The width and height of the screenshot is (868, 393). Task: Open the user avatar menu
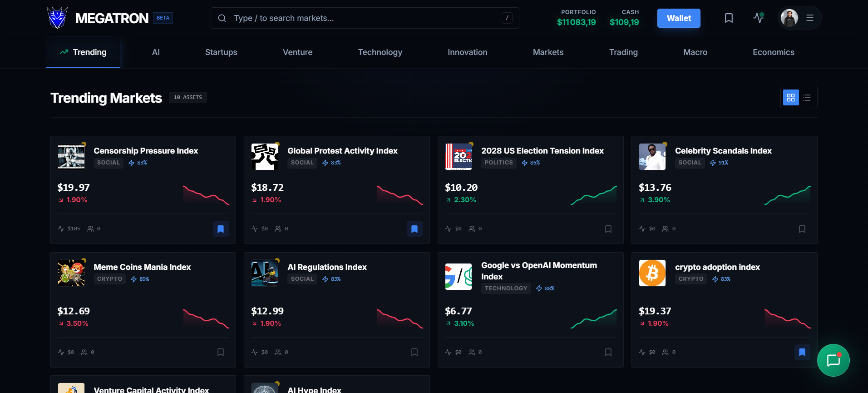[789, 18]
